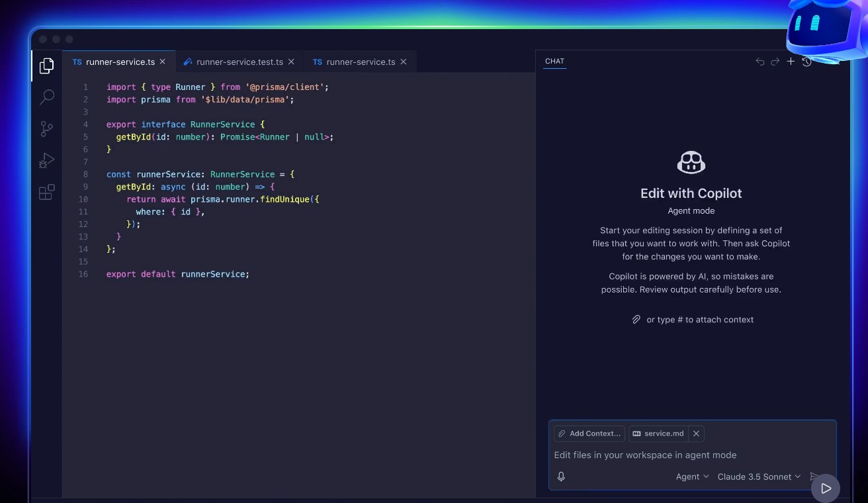Remove the service.md context attachment

coord(696,434)
